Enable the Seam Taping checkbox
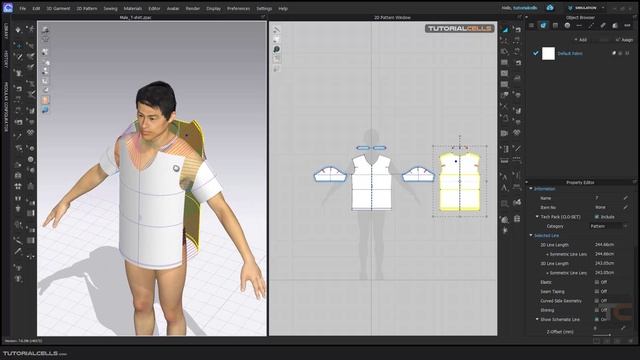The height and width of the screenshot is (360, 640). [x=597, y=291]
